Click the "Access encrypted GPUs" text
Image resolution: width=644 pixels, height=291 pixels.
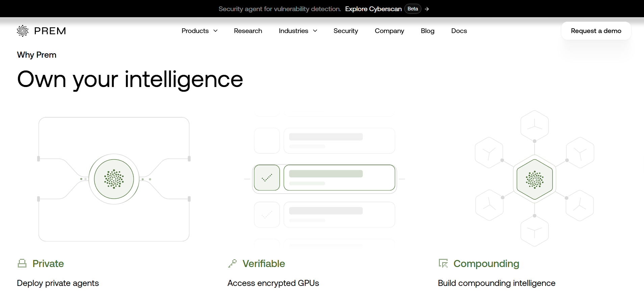pyautogui.click(x=273, y=283)
